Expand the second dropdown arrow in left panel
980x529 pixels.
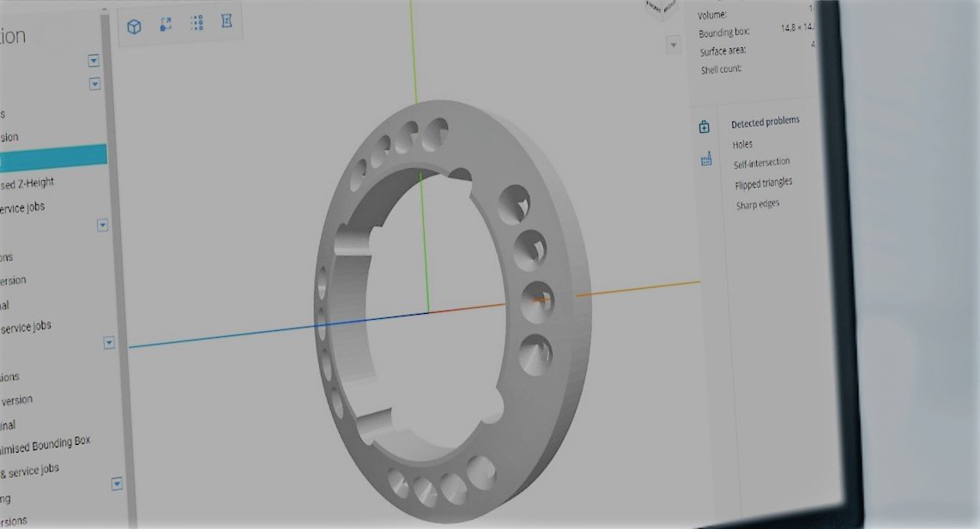94,84
